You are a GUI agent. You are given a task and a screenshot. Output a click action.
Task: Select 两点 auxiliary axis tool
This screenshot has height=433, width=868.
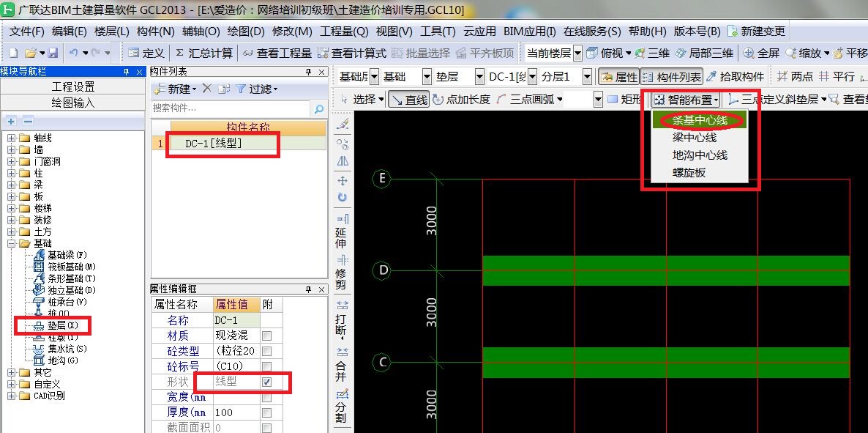pyautogui.click(x=796, y=76)
